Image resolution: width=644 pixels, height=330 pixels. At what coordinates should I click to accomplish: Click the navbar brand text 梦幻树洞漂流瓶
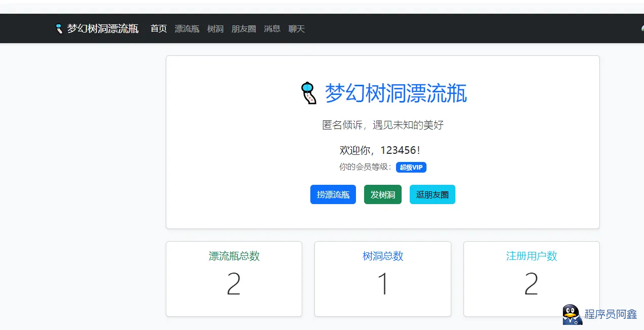click(x=103, y=29)
